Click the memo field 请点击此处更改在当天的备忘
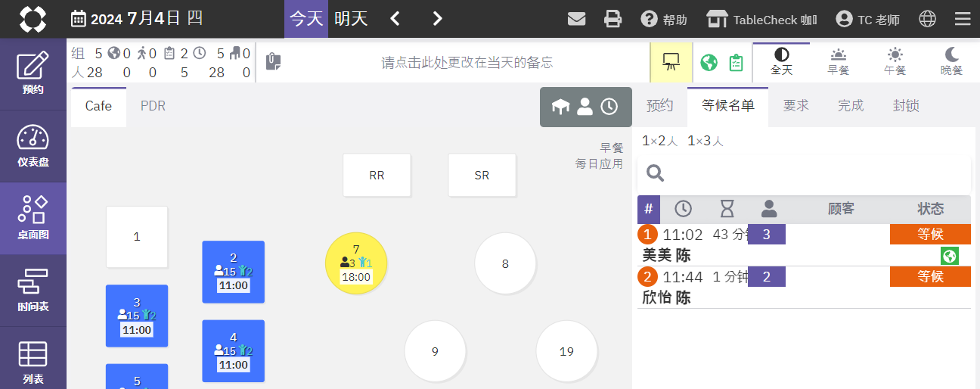 click(x=467, y=63)
